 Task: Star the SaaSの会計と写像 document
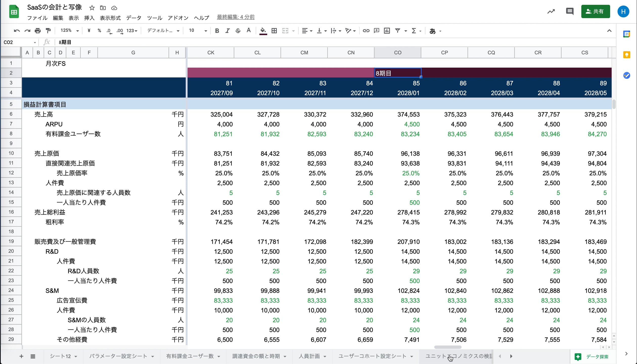pyautogui.click(x=92, y=8)
